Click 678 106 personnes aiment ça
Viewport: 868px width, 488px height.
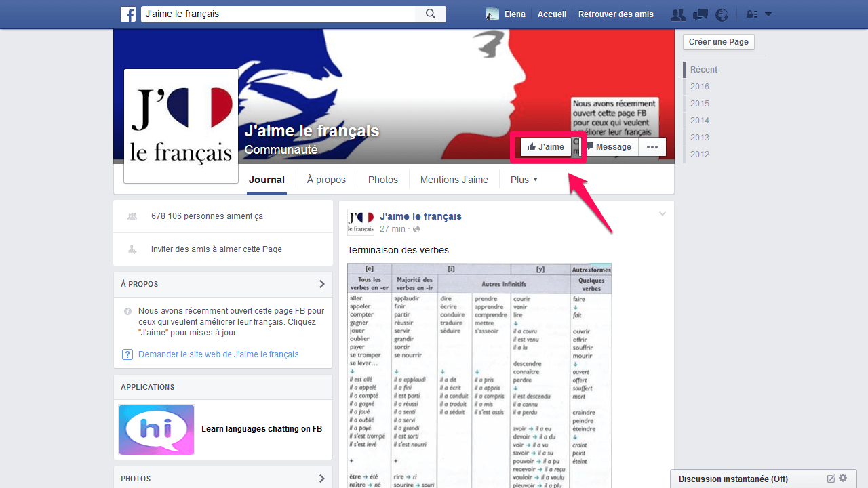tap(207, 216)
